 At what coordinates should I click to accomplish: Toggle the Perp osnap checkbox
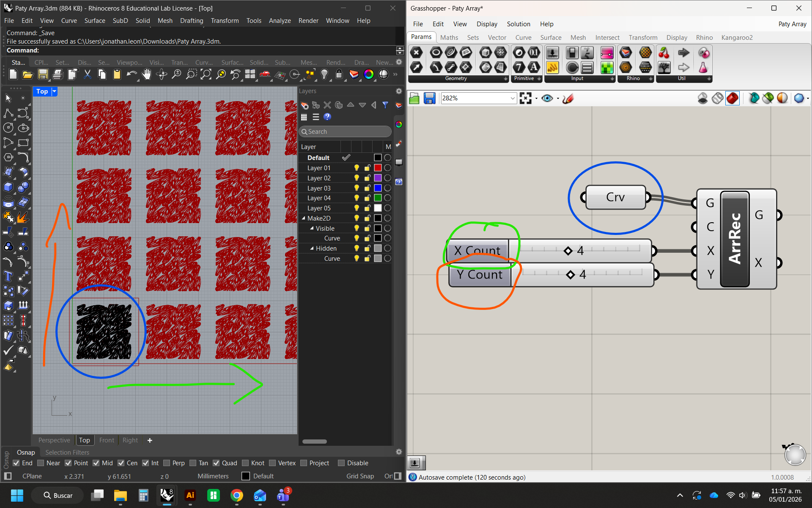tap(167, 463)
